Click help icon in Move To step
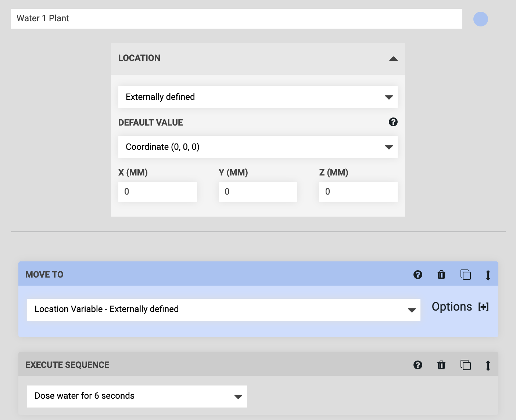The height and width of the screenshot is (420, 516). click(418, 275)
